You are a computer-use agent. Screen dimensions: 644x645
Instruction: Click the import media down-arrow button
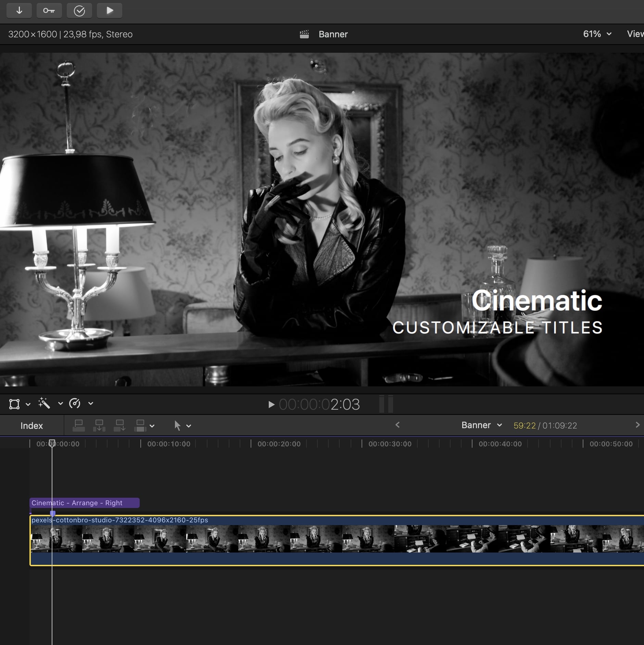[x=19, y=11]
